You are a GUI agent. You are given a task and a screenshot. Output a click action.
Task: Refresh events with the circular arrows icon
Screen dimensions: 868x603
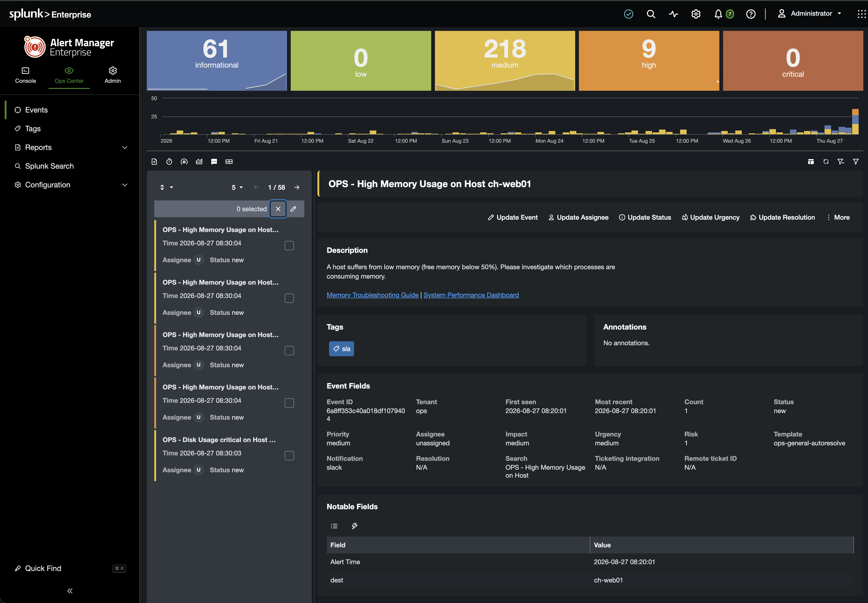[x=826, y=162]
